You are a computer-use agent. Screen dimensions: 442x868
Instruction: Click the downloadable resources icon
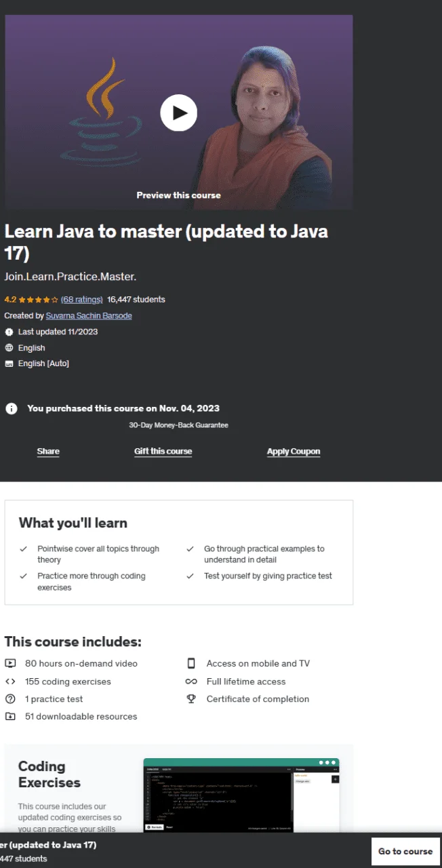[x=10, y=717]
